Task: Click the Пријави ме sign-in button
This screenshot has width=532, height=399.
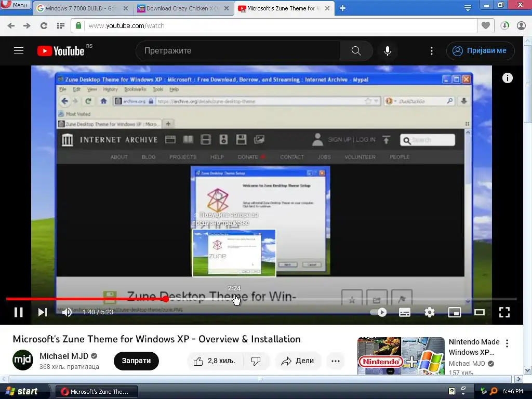Action: click(481, 51)
